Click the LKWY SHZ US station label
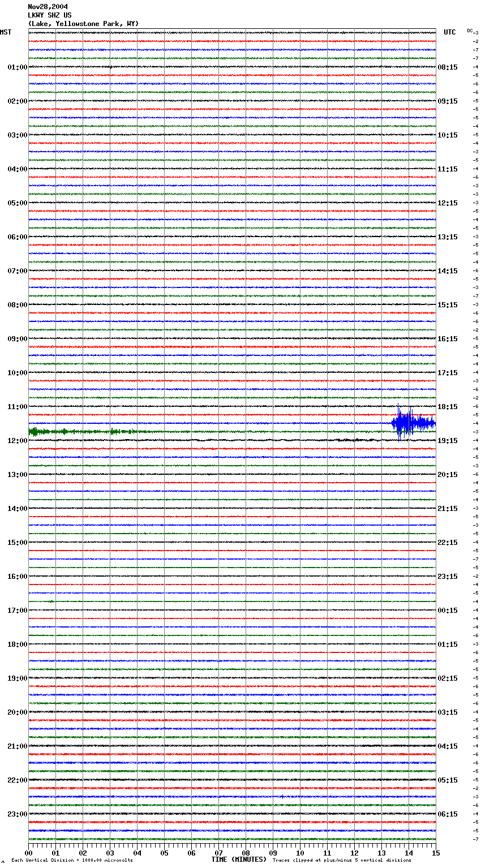This screenshot has height=868, width=481. pyautogui.click(x=50, y=15)
